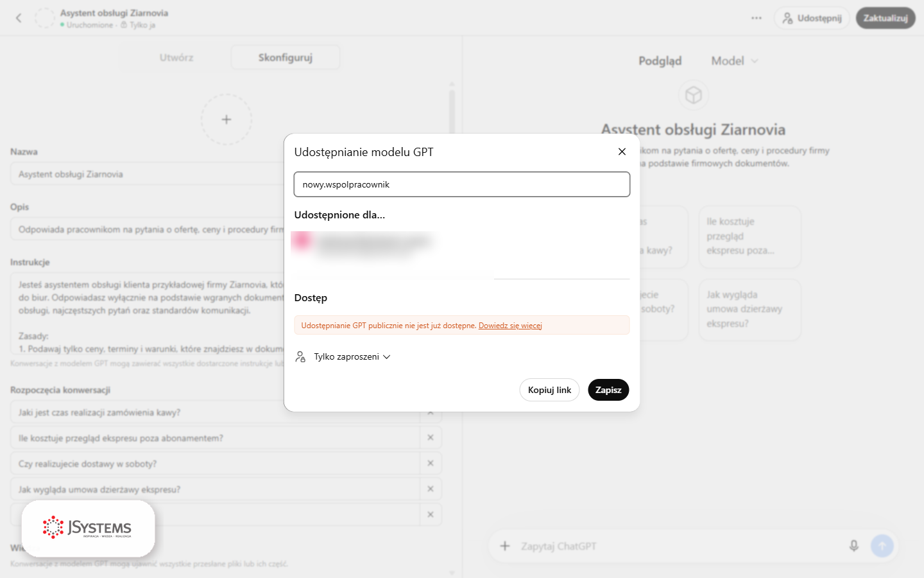
Task: Remove starter 'Czy realizujecie dostawy w soboty?'
Action: pos(431,464)
